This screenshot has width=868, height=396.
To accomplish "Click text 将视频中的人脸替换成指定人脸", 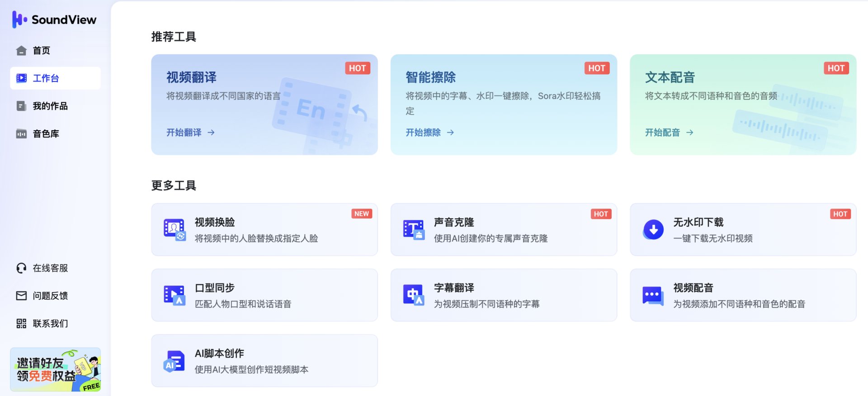I will point(256,239).
